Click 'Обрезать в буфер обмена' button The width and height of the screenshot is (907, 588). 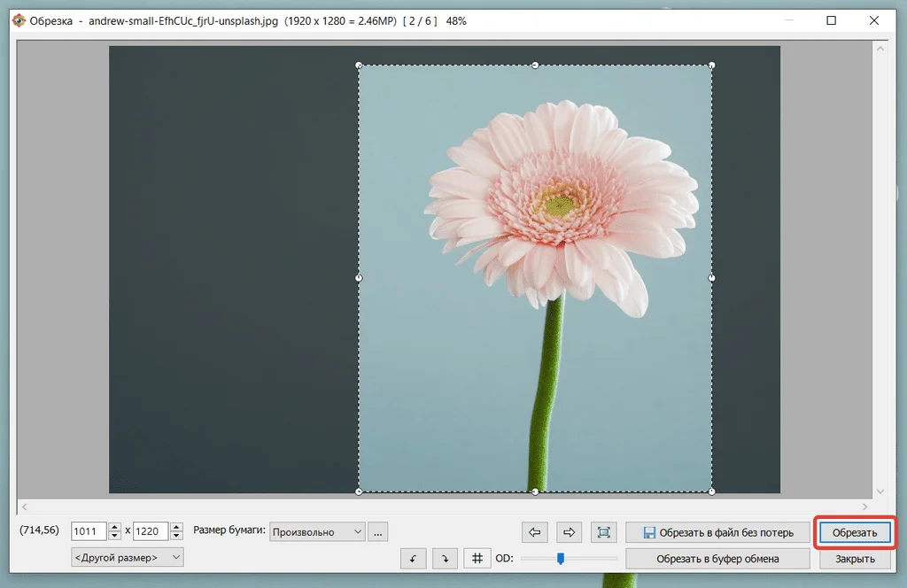pos(717,559)
